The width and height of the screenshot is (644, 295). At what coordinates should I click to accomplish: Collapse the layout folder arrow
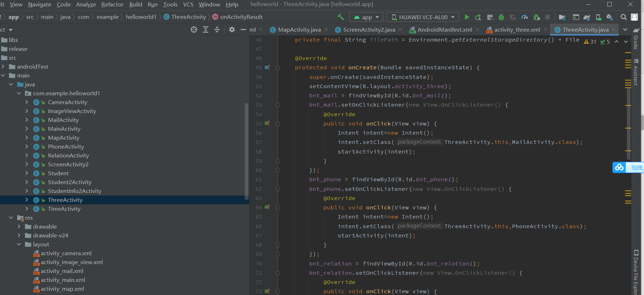pos(19,244)
